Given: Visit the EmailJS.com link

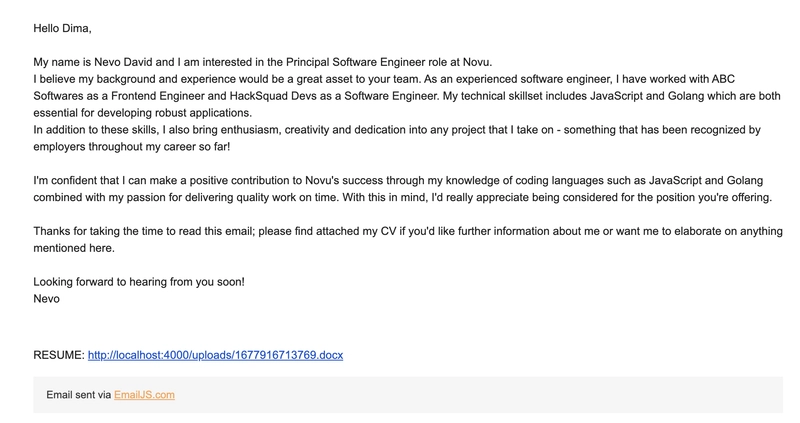Looking at the screenshot, I should coord(144,395).
